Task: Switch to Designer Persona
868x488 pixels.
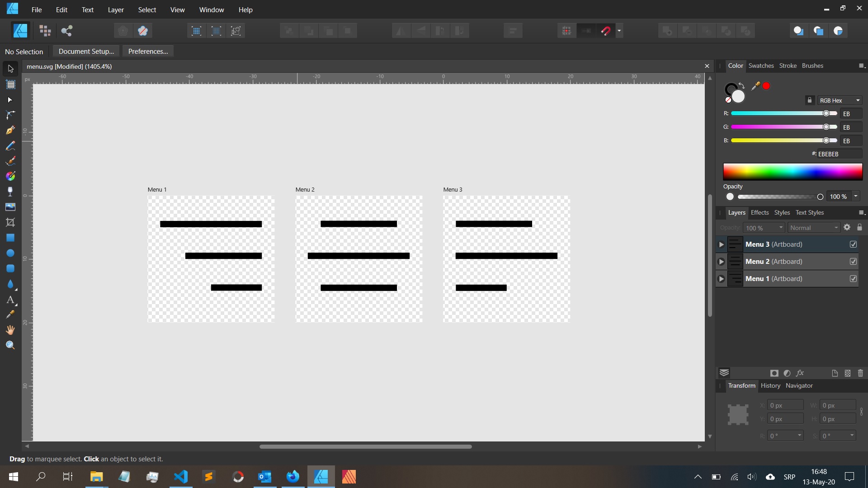Action: (20, 31)
